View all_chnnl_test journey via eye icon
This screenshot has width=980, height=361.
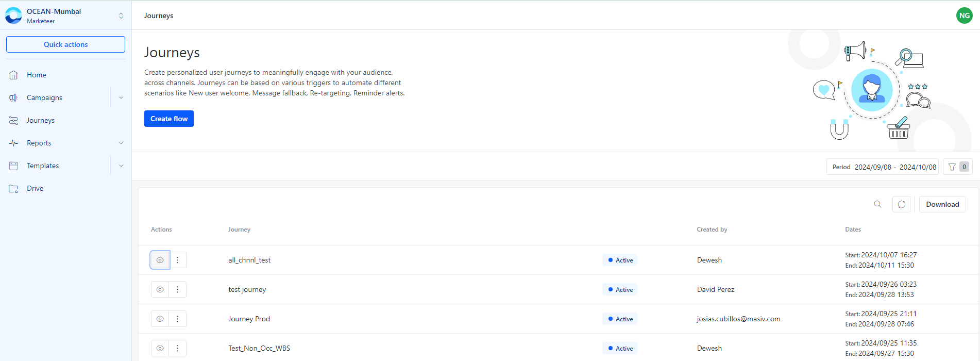click(x=160, y=260)
